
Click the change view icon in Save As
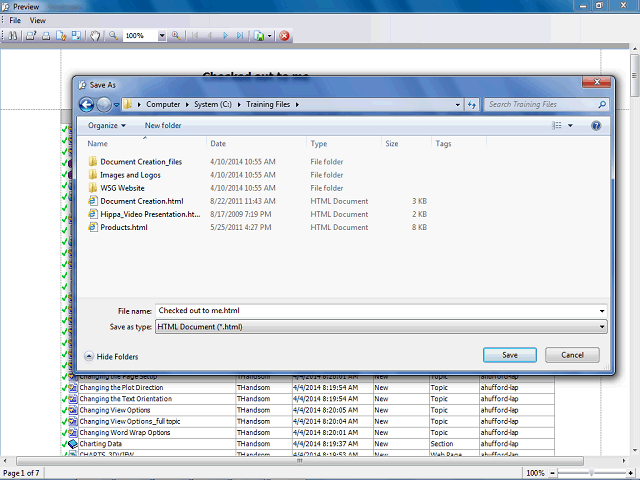tap(557, 126)
